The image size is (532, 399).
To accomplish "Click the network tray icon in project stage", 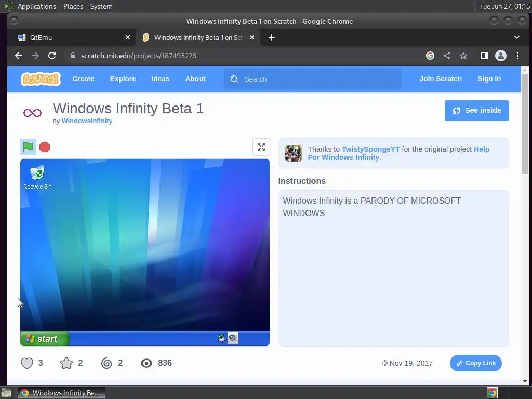I will point(222,338).
